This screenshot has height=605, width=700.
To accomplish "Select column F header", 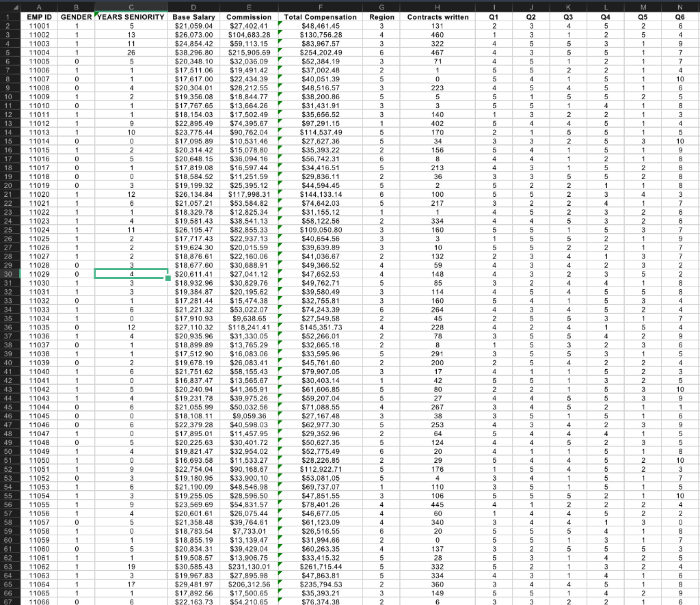I will pos(321,7).
